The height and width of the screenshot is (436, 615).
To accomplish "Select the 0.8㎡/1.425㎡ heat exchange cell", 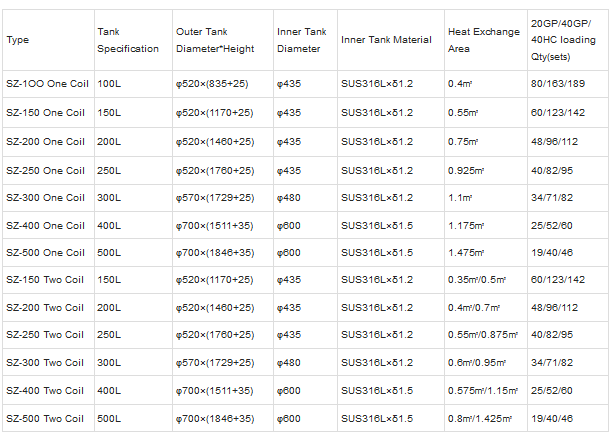I will [482, 418].
